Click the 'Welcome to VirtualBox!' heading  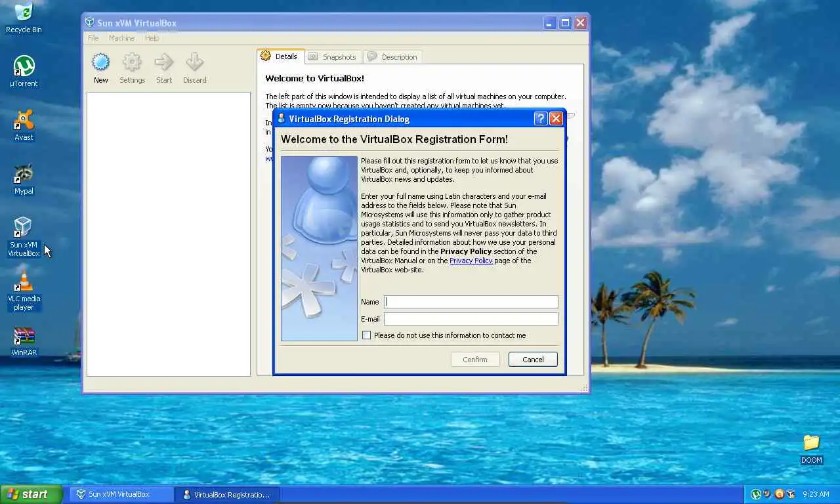click(x=314, y=78)
